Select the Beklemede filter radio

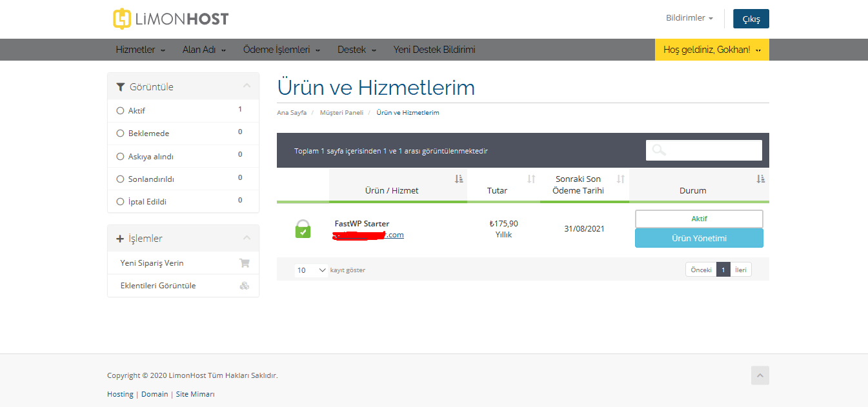[120, 134]
